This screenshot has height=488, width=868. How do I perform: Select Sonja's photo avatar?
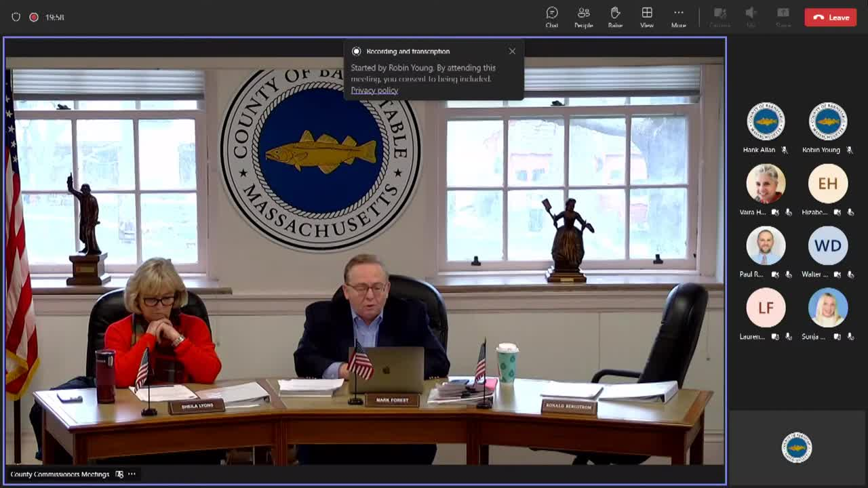(x=828, y=308)
